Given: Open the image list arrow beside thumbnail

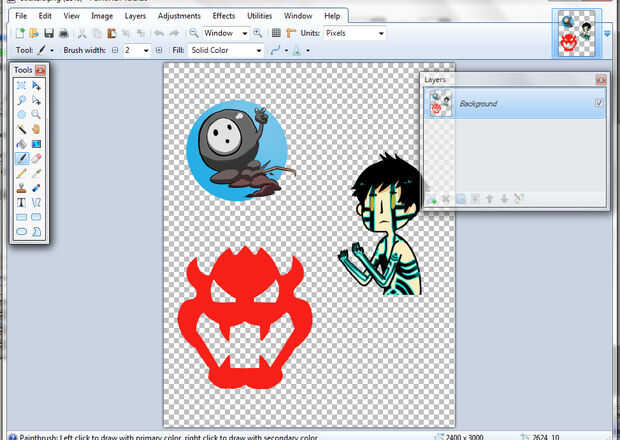Looking at the screenshot, I should tap(607, 34).
